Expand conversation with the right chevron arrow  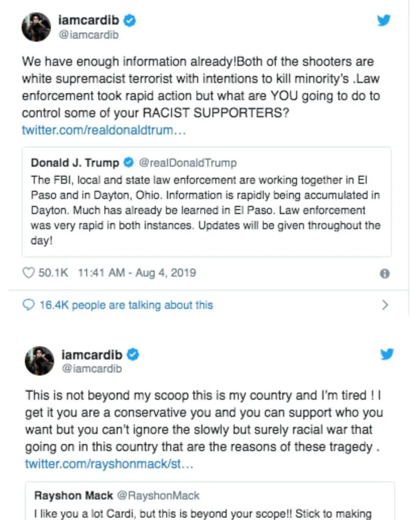pyautogui.click(x=385, y=305)
